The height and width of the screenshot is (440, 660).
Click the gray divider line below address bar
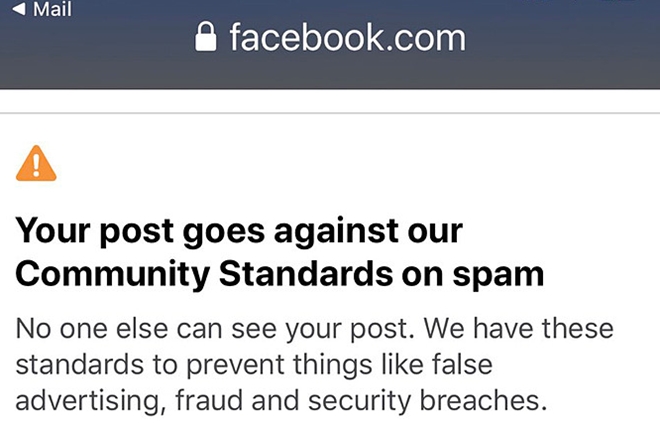click(330, 113)
